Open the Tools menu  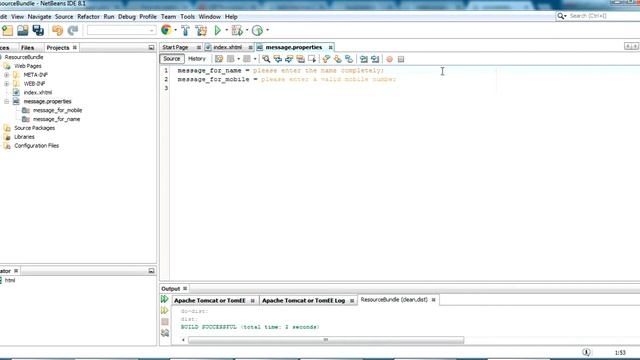pyautogui.click(x=187, y=17)
